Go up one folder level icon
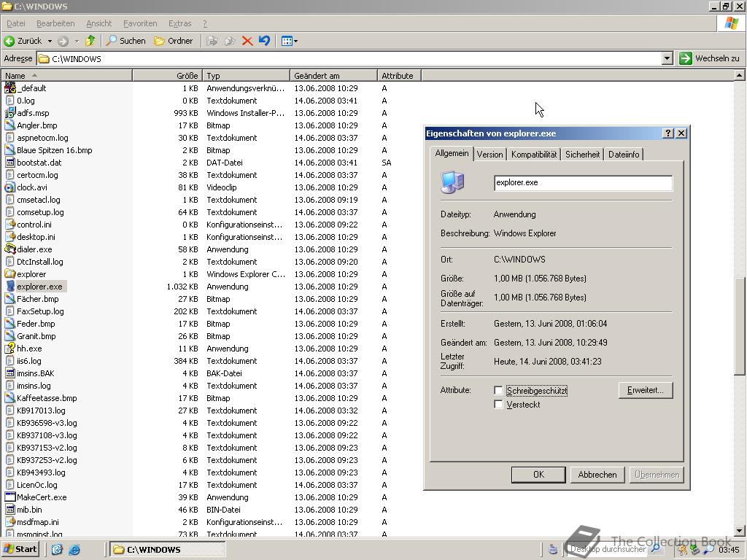Image resolution: width=747 pixels, height=560 pixels. (90, 41)
